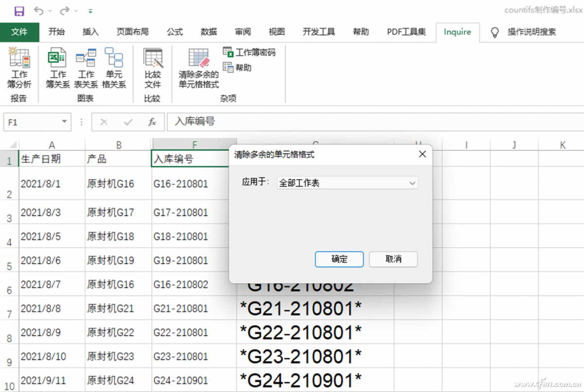Open the 工作簿分析 (Workbook Analysis) tool

(x=19, y=68)
